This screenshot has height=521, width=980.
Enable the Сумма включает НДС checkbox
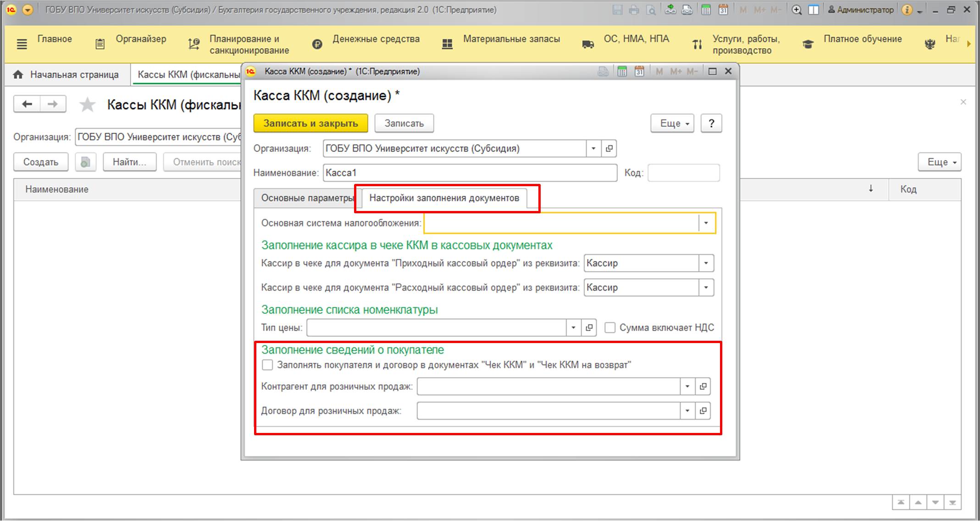coord(609,327)
